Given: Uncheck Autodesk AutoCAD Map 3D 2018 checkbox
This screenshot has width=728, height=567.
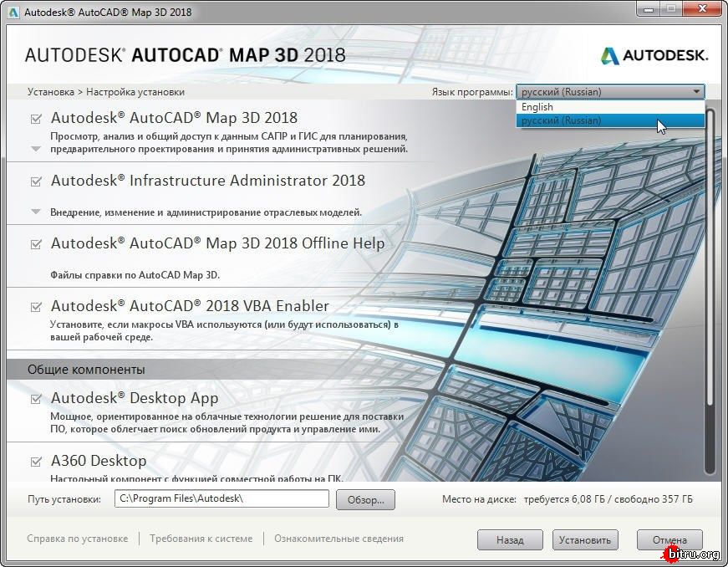Looking at the screenshot, I should pos(36,119).
